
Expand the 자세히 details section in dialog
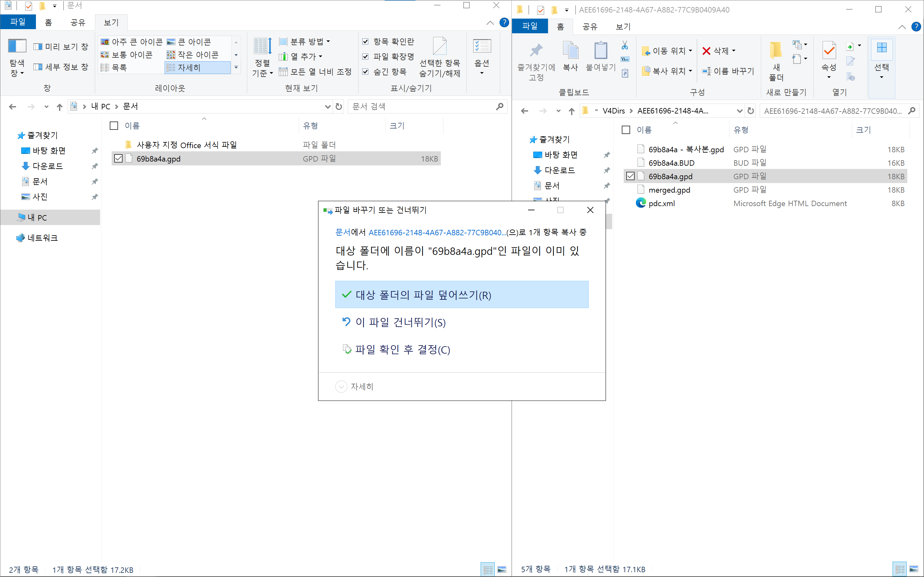pos(341,387)
